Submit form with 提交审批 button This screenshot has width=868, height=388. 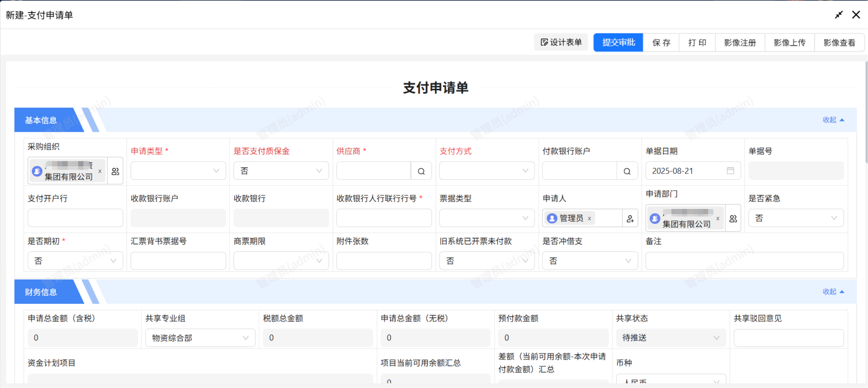tap(618, 43)
